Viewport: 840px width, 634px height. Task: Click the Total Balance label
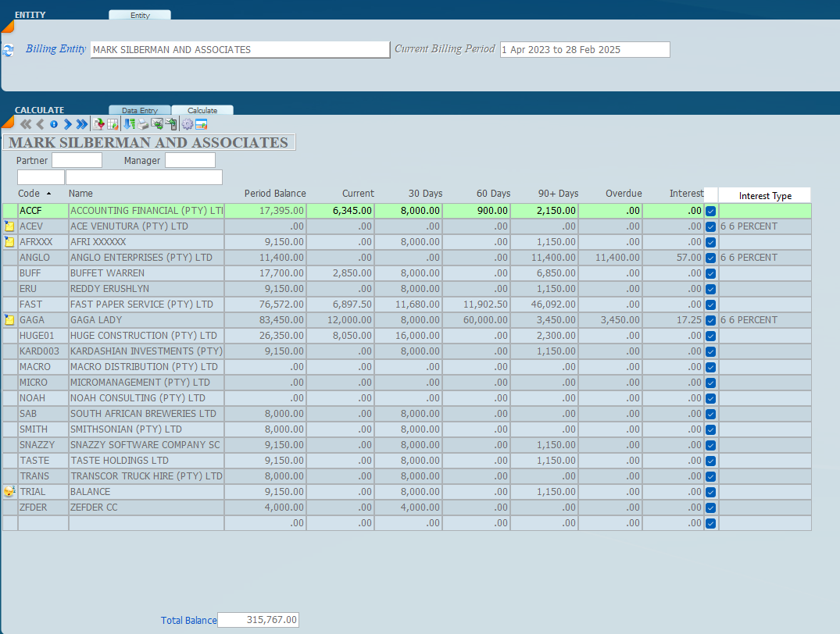(x=188, y=621)
